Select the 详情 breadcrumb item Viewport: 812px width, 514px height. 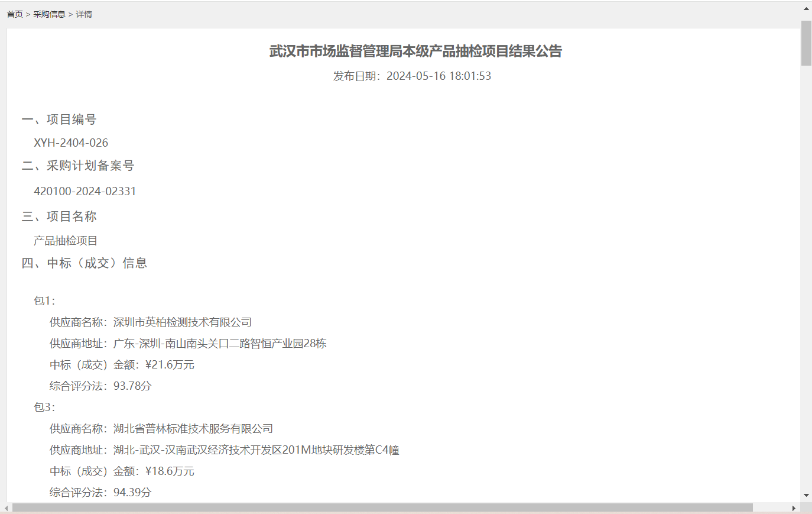point(84,14)
